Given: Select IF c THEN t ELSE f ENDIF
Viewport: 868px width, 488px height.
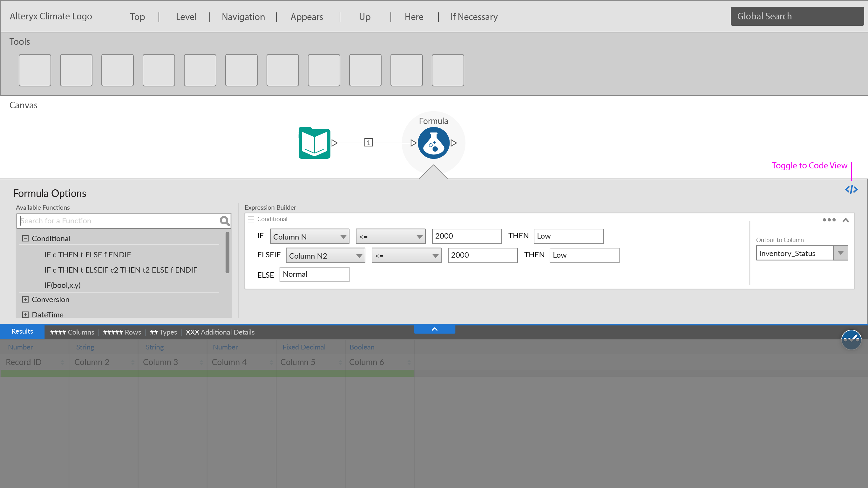Looking at the screenshot, I should (88, 255).
